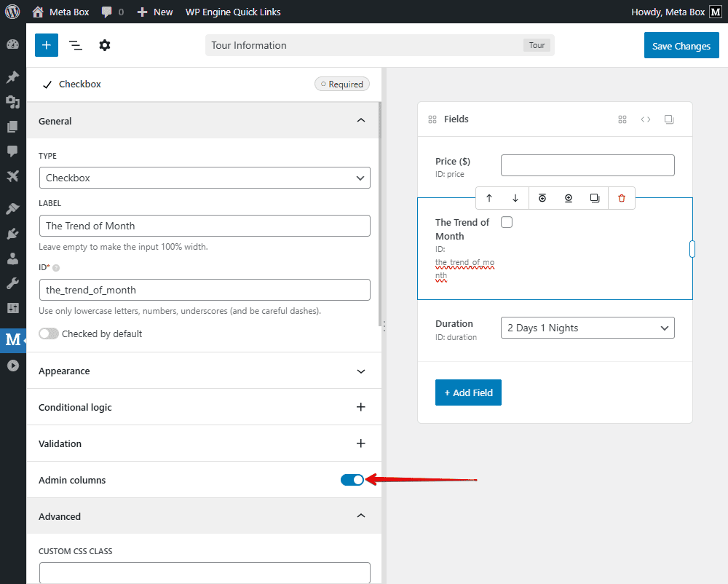Duplicate the selected field using copy icon
Viewport: 728px width, 584px height.
pyautogui.click(x=595, y=197)
